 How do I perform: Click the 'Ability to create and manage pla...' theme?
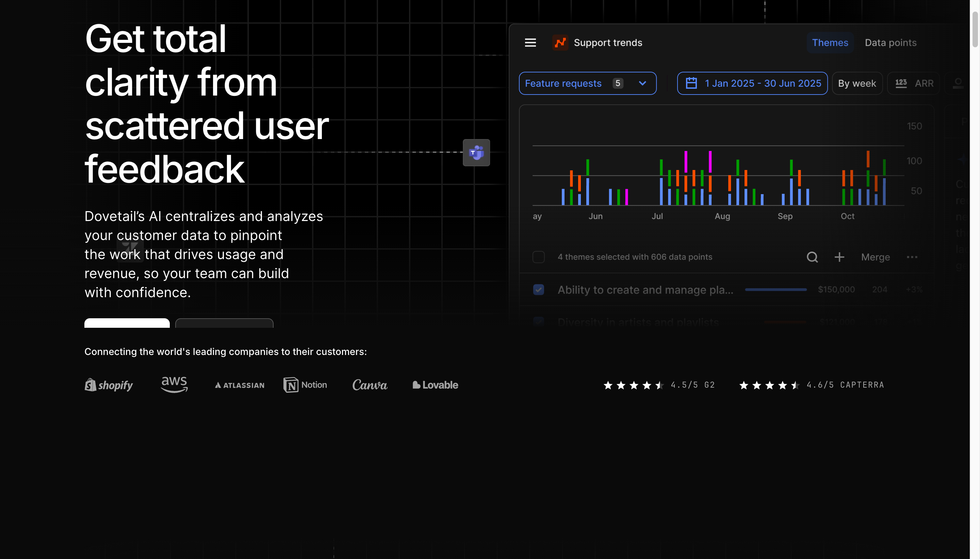click(x=646, y=290)
